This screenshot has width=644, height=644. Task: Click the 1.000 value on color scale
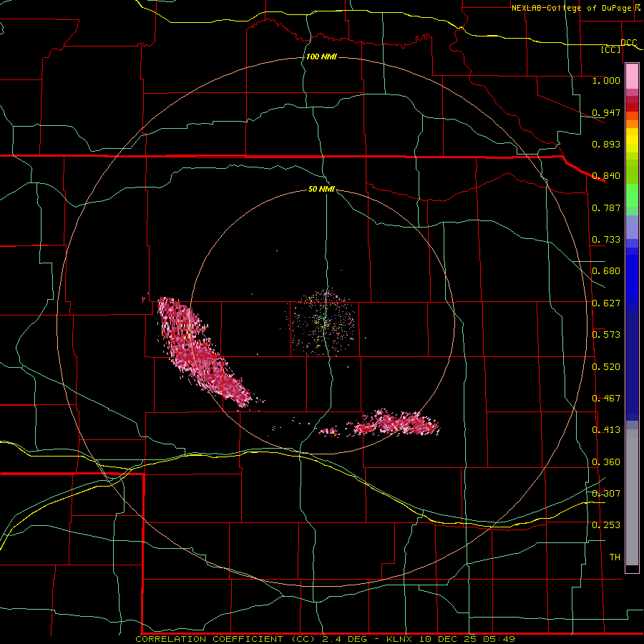click(606, 80)
